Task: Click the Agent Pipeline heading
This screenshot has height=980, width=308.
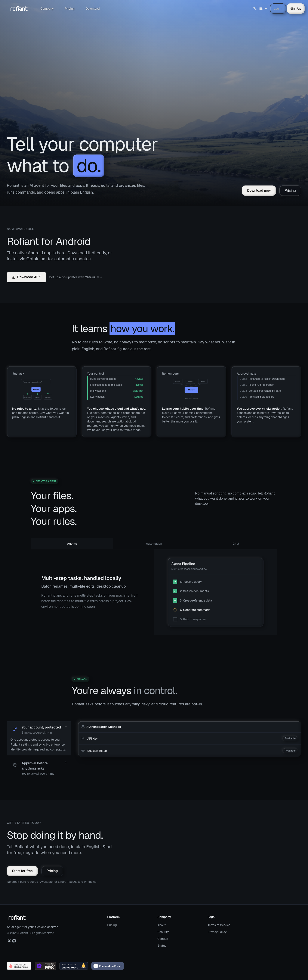Action: [x=183, y=564]
